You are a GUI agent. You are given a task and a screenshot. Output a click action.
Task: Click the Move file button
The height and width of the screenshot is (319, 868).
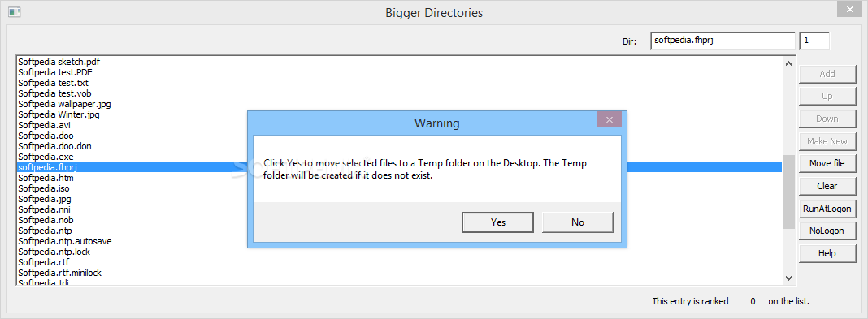827,163
